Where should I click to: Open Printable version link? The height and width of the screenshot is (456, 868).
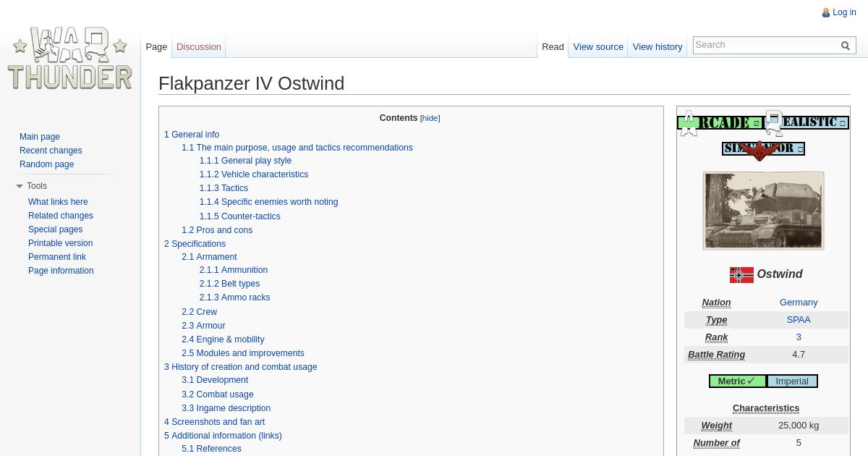(60, 243)
